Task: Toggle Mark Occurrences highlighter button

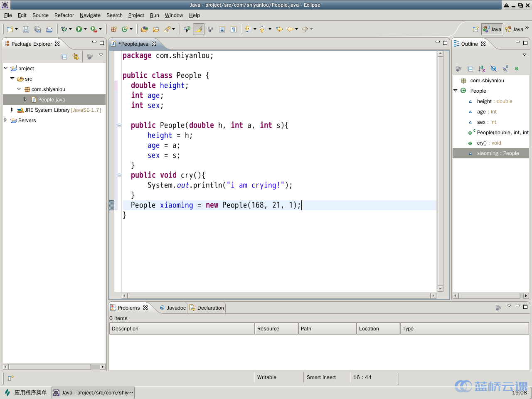Action: coord(199,29)
